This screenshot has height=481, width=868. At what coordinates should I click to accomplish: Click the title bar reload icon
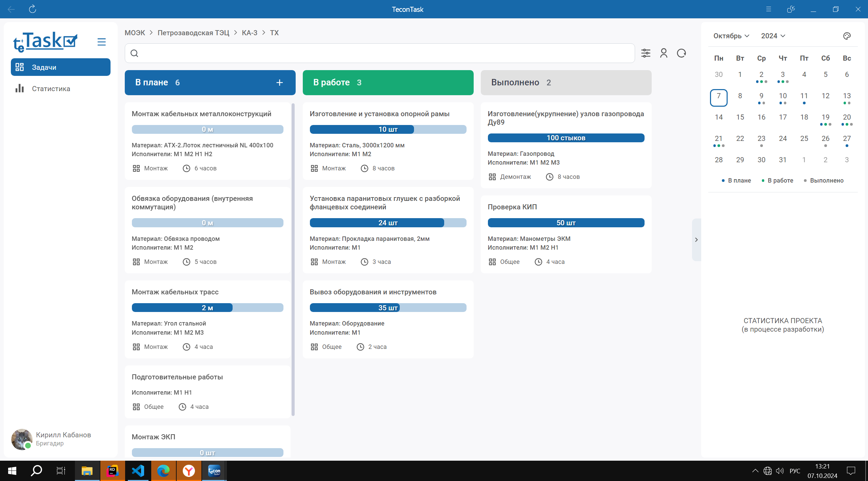33,9
